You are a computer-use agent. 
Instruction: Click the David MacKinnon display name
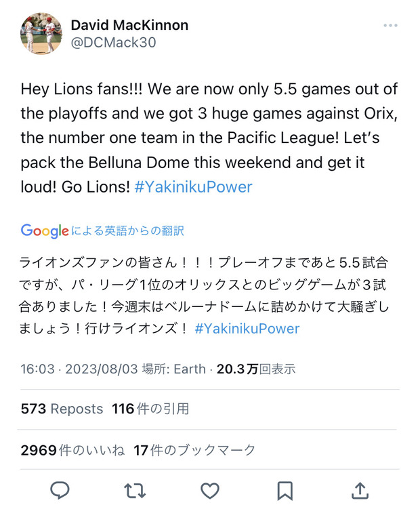click(x=129, y=25)
